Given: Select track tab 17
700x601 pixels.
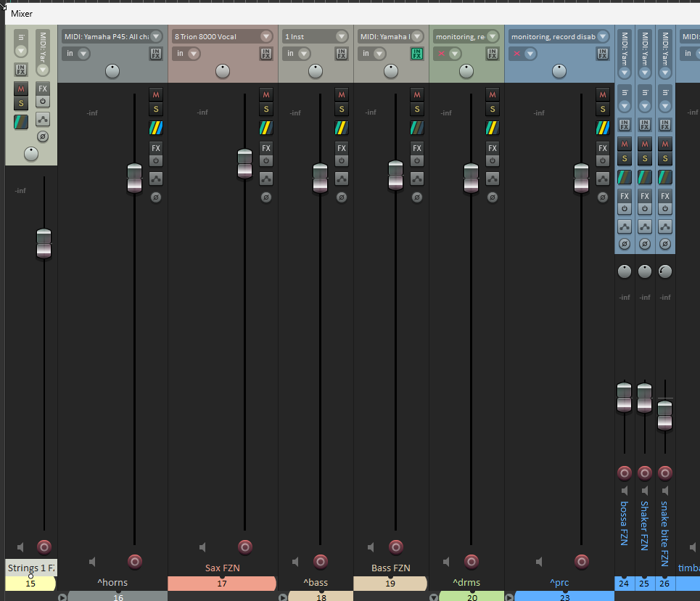Looking at the screenshot, I should point(222,584).
